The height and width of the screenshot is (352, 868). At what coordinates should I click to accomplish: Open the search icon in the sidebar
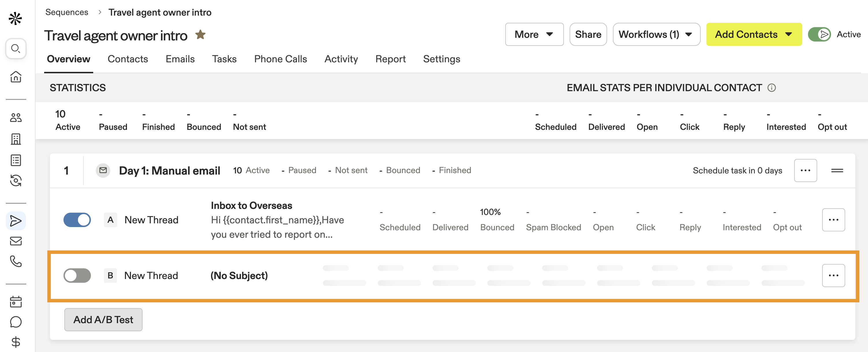point(16,48)
